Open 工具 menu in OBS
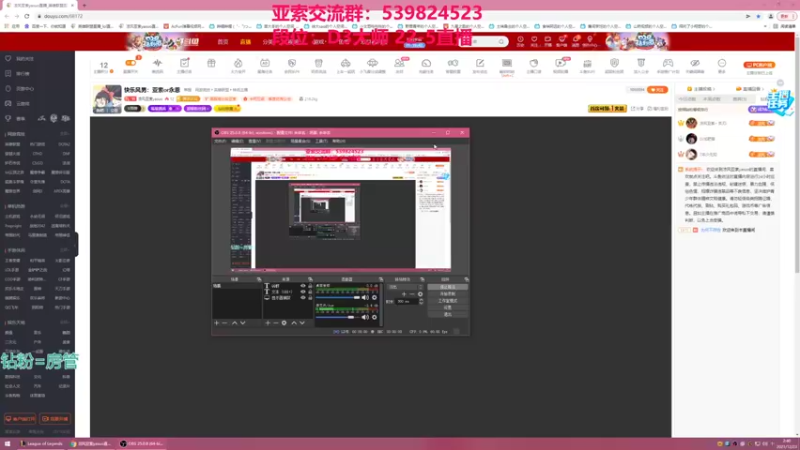This screenshot has height=450, width=800. point(321,141)
